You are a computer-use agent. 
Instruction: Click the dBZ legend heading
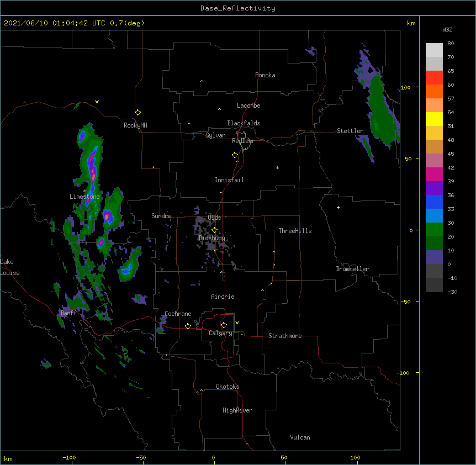tap(447, 29)
